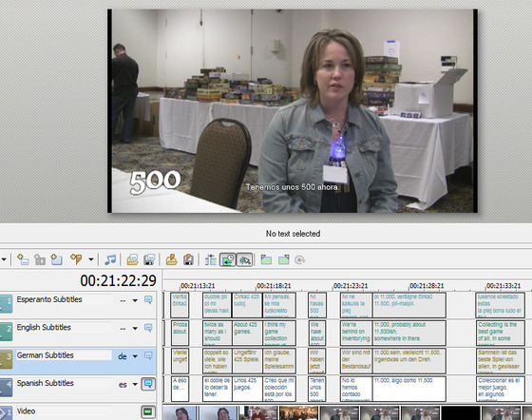Click the export chapters floppy disk icon
Screen dimensions: 532x420
(188, 259)
